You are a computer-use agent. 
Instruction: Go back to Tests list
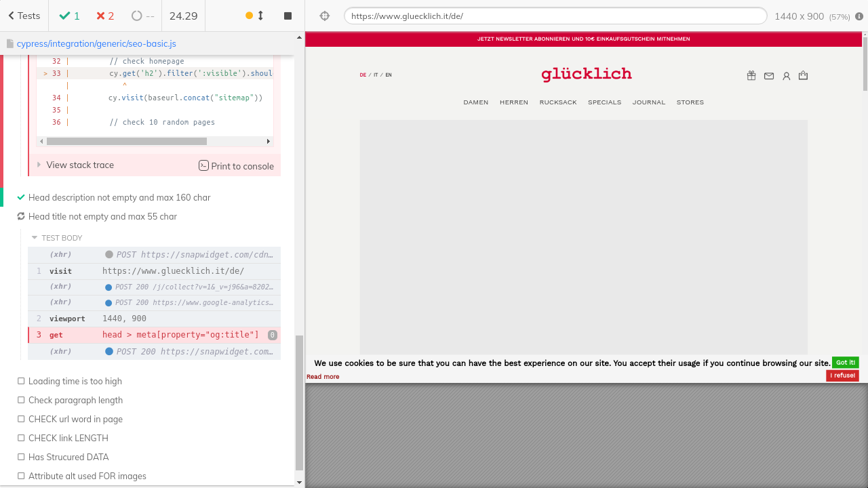click(x=24, y=16)
